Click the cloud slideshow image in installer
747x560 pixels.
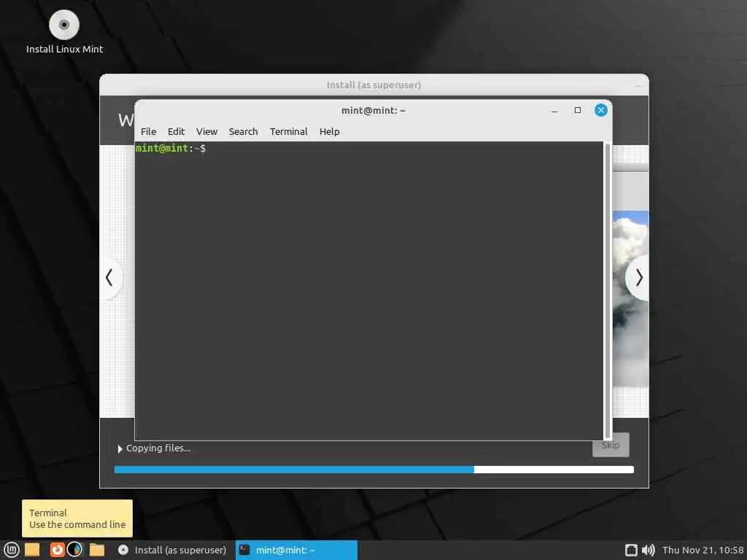click(631, 298)
